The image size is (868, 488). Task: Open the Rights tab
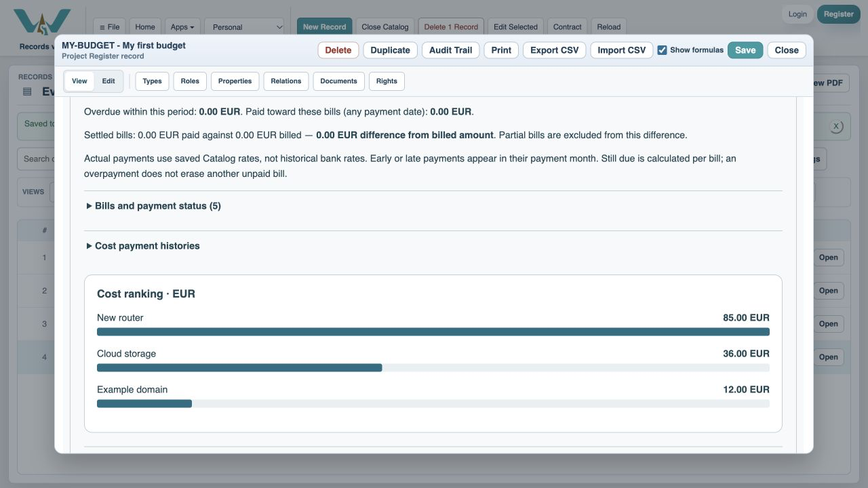[387, 81]
